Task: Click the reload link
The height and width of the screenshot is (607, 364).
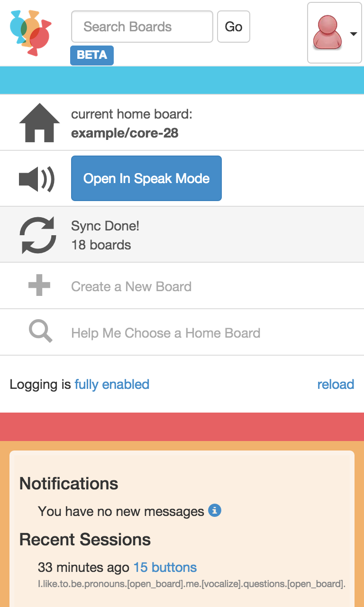Action: tap(336, 384)
